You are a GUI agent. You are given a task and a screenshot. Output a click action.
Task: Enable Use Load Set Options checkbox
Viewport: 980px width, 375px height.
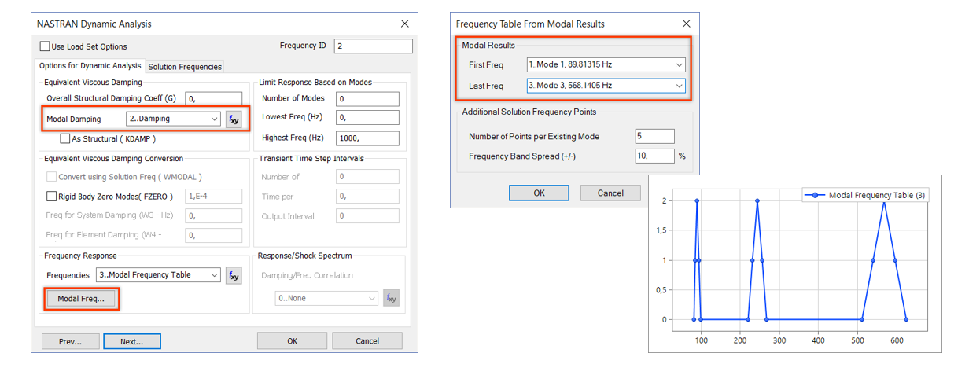tap(45, 46)
